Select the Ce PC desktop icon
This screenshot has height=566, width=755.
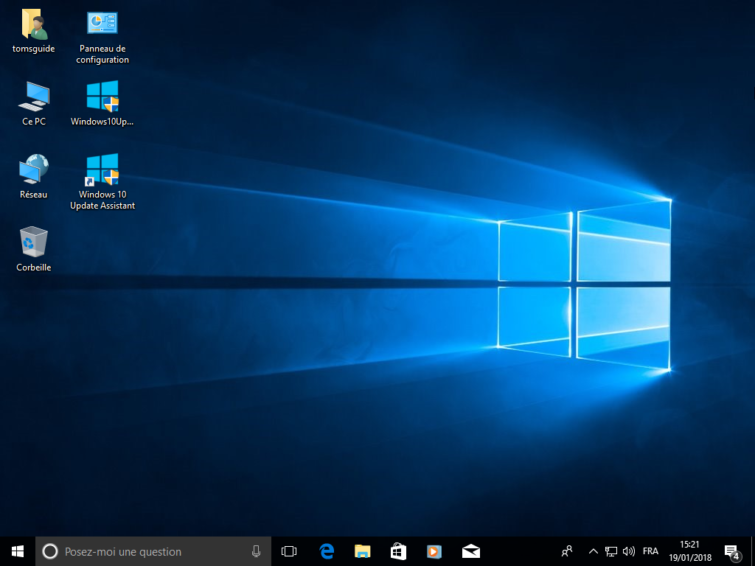(x=34, y=104)
